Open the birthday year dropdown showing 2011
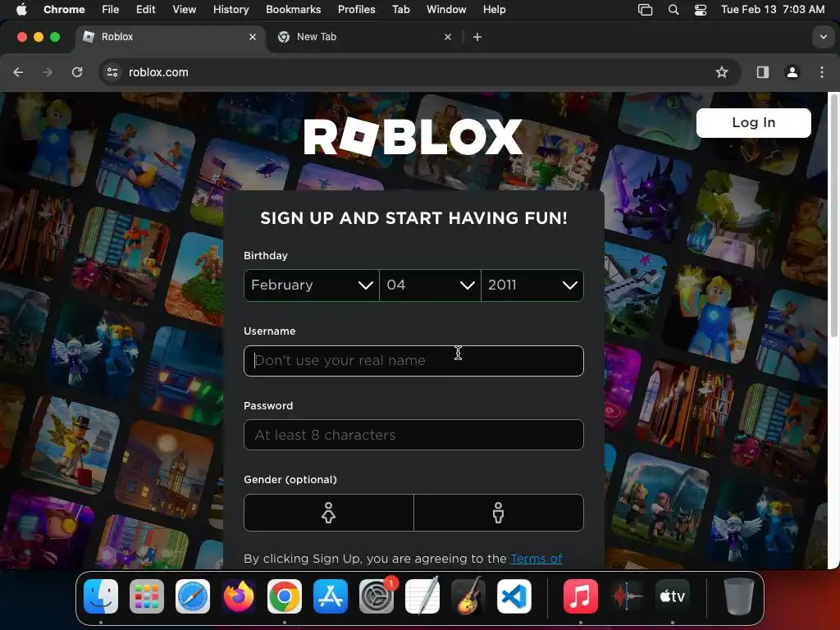 (532, 285)
